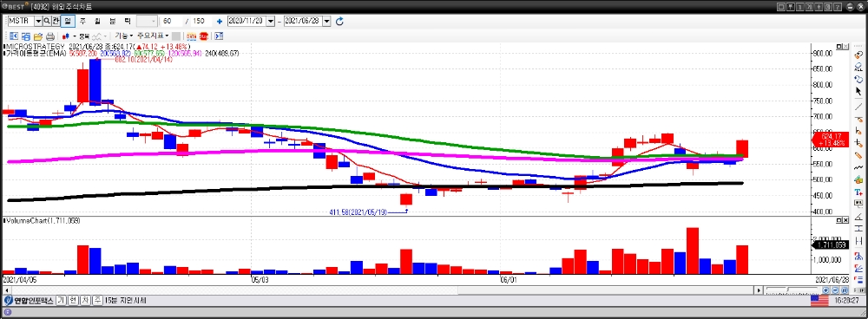
Task: Switch to minute (분) chart period
Action: coord(112,21)
